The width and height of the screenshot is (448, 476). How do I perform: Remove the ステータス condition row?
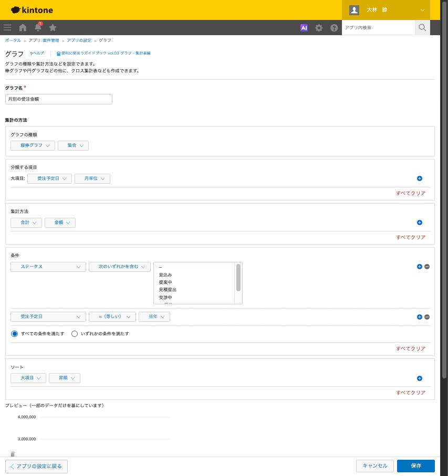(x=427, y=267)
